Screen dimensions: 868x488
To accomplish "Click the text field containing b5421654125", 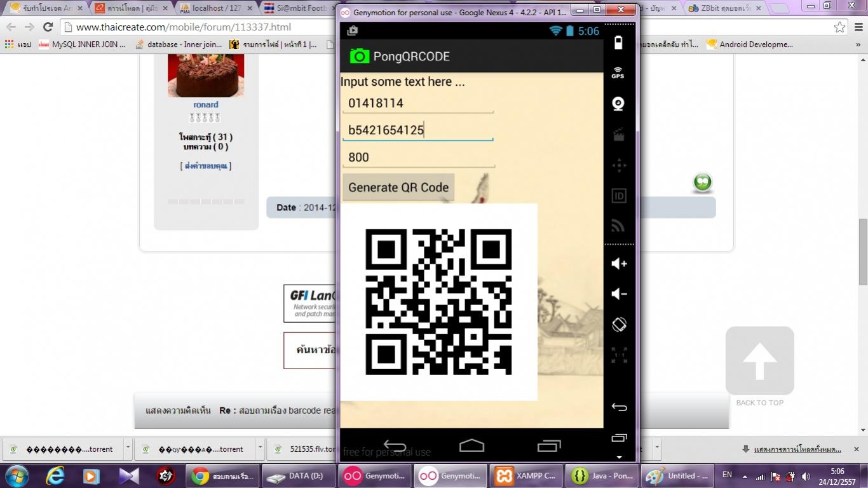I will pyautogui.click(x=417, y=130).
